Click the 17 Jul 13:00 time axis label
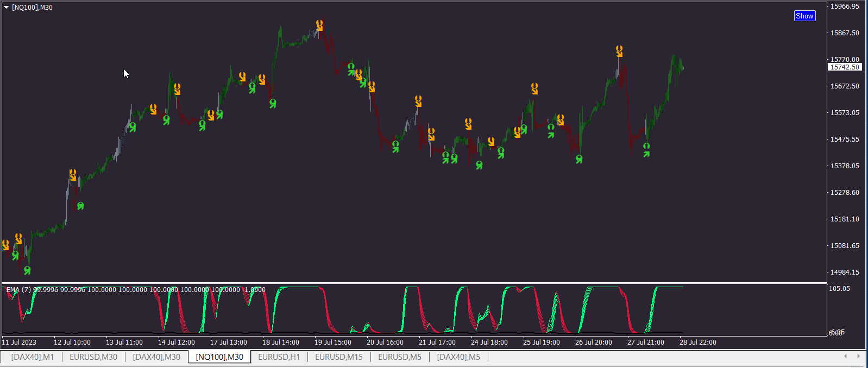Screen dimensions: 868x368 [229, 342]
